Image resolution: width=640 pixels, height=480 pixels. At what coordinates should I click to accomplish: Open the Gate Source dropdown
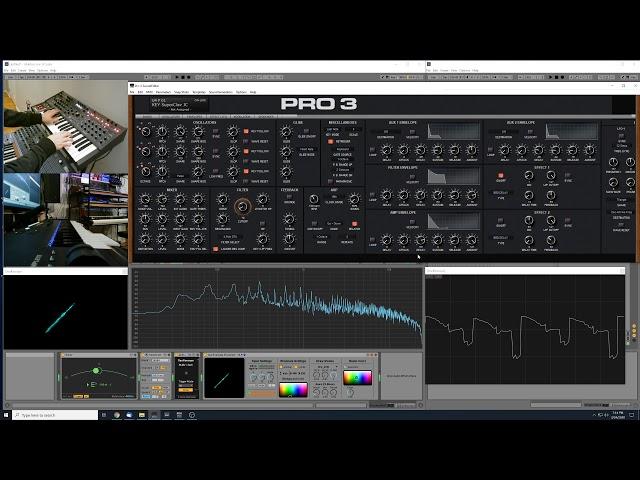point(342,149)
